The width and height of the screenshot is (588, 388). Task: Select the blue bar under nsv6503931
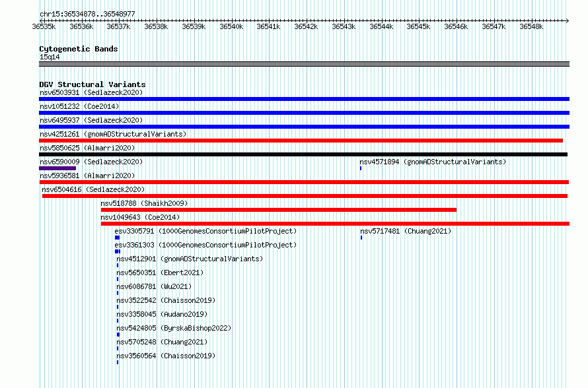coord(304,99)
